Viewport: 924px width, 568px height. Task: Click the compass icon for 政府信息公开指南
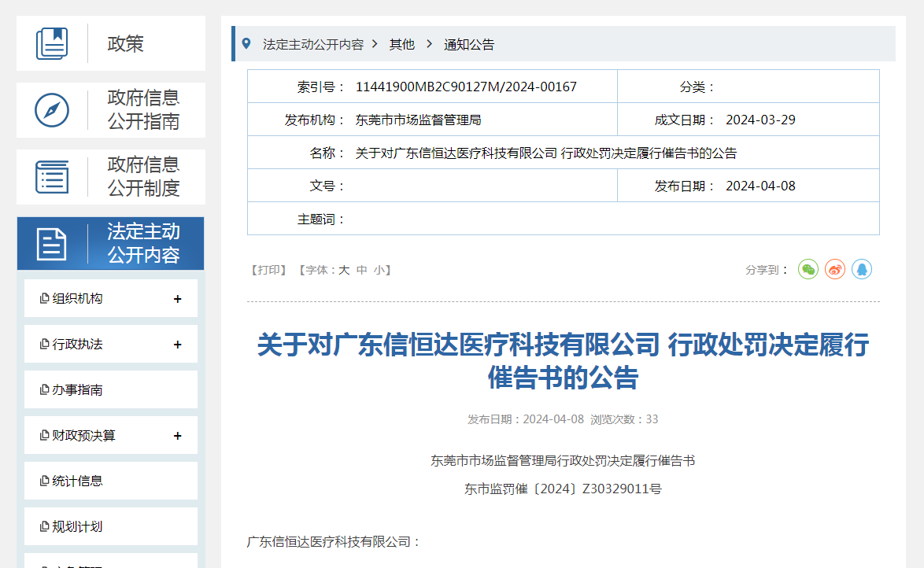pyautogui.click(x=52, y=110)
